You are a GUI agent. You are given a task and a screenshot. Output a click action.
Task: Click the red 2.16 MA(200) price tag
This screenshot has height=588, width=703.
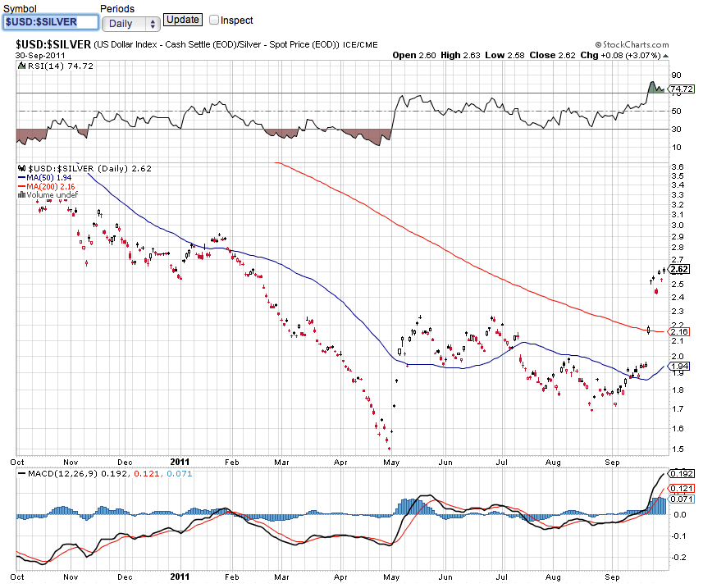coord(679,331)
